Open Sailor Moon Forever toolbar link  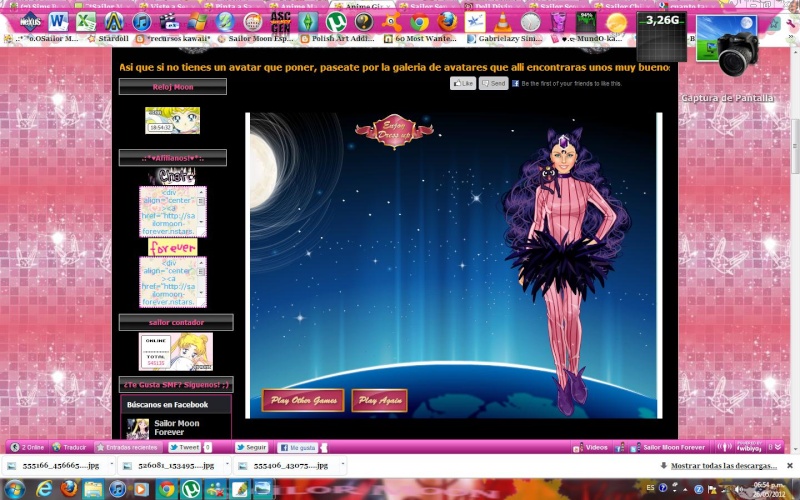668,447
